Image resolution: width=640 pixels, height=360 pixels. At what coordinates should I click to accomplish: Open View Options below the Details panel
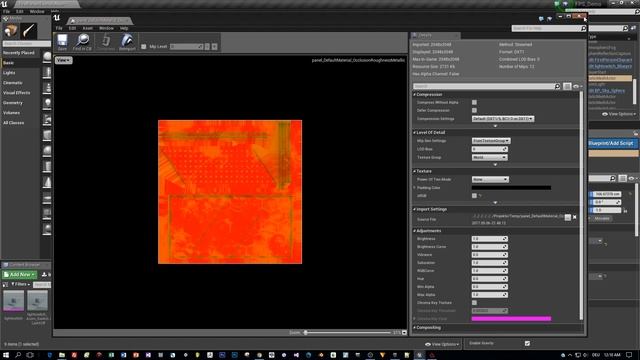coord(442,344)
